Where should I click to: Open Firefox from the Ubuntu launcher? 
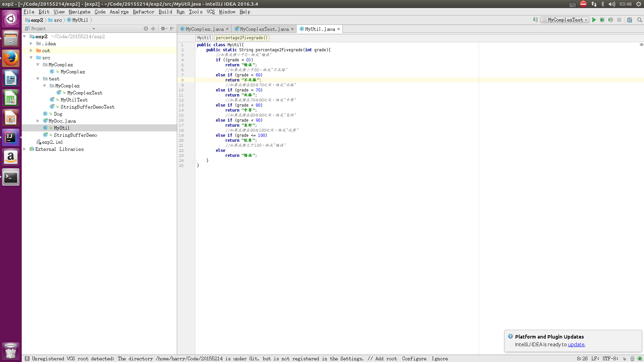[x=11, y=59]
